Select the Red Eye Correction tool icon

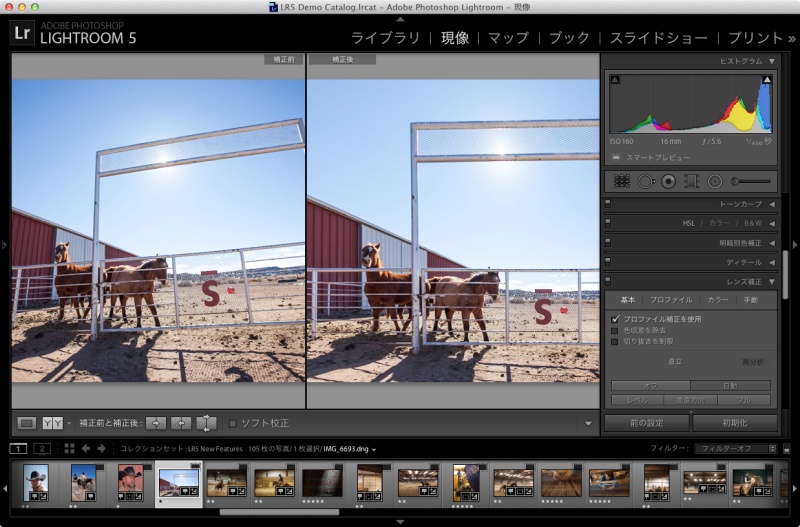(668, 181)
